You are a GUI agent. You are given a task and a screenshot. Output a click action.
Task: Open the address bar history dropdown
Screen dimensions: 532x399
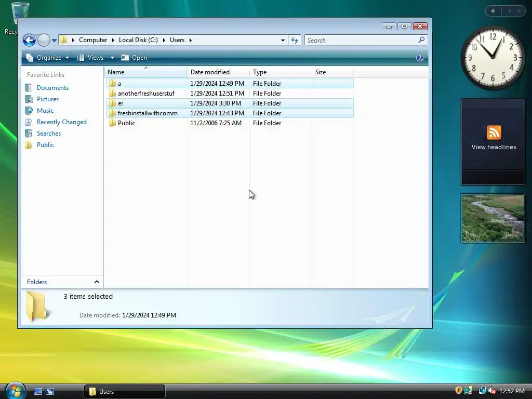[x=283, y=40]
